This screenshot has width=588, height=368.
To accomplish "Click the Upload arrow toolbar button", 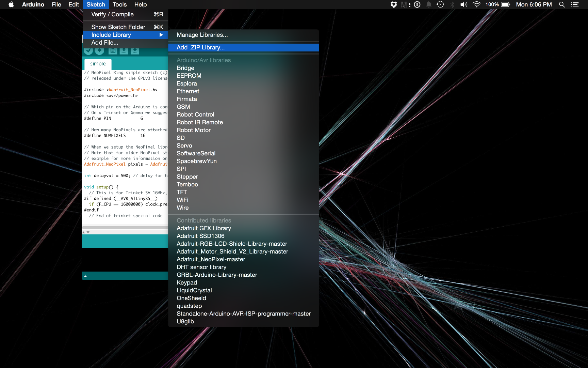I will [x=99, y=51].
